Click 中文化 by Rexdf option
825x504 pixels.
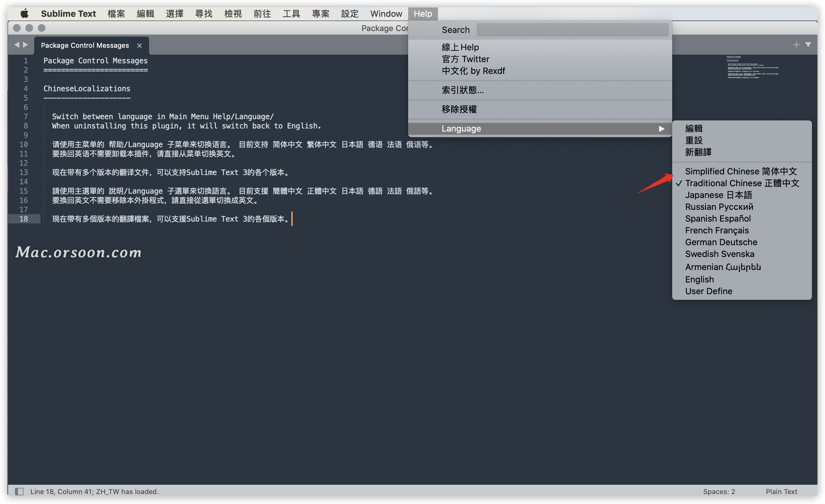tap(475, 71)
